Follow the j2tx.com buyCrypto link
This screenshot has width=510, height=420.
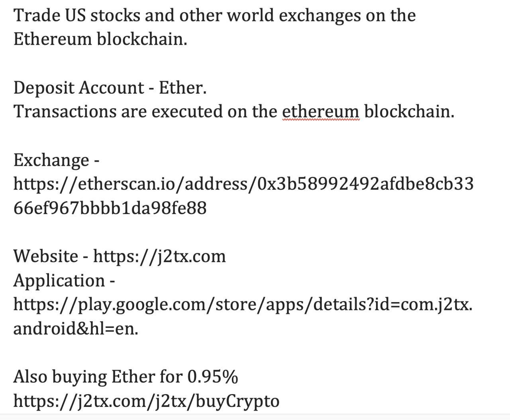146,401
